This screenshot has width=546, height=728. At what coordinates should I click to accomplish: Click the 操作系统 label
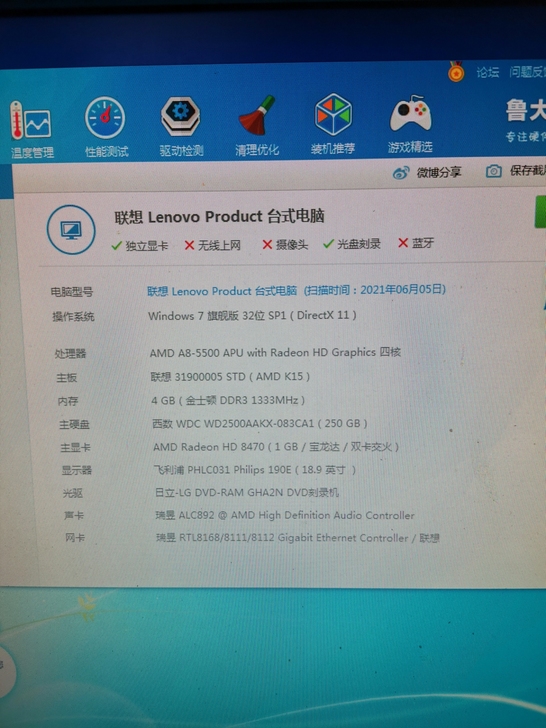pyautogui.click(x=73, y=317)
